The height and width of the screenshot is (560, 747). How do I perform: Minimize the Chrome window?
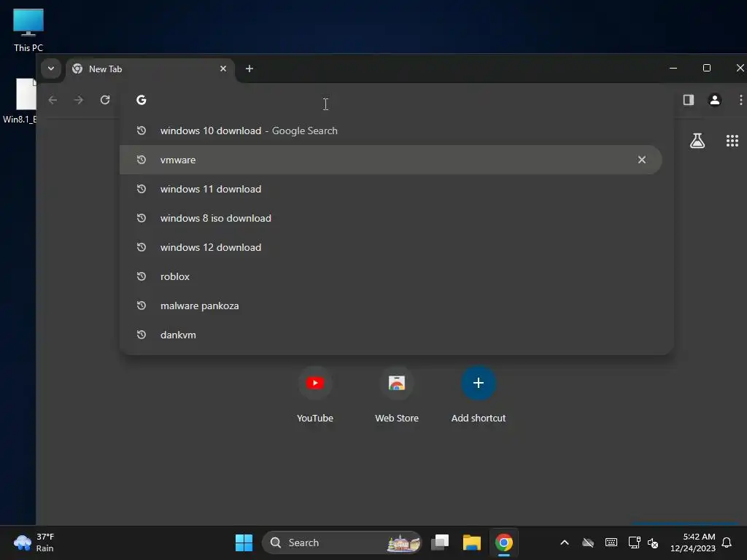click(x=673, y=68)
